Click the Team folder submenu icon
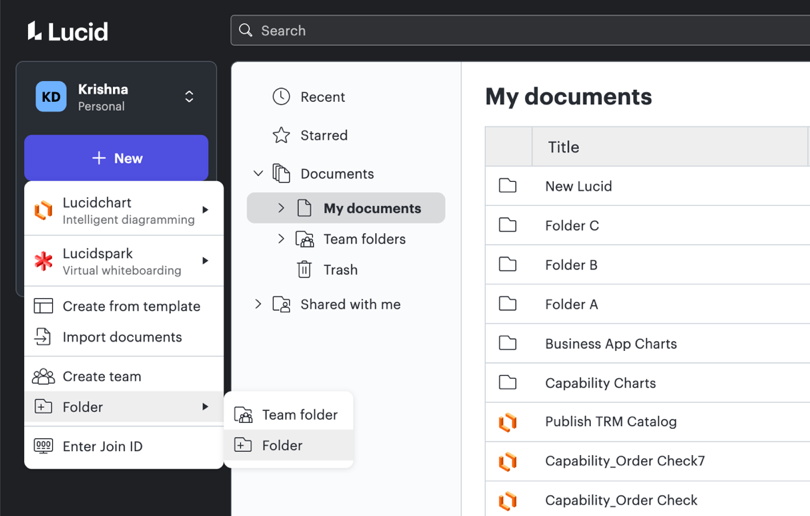810x516 pixels. [243, 415]
